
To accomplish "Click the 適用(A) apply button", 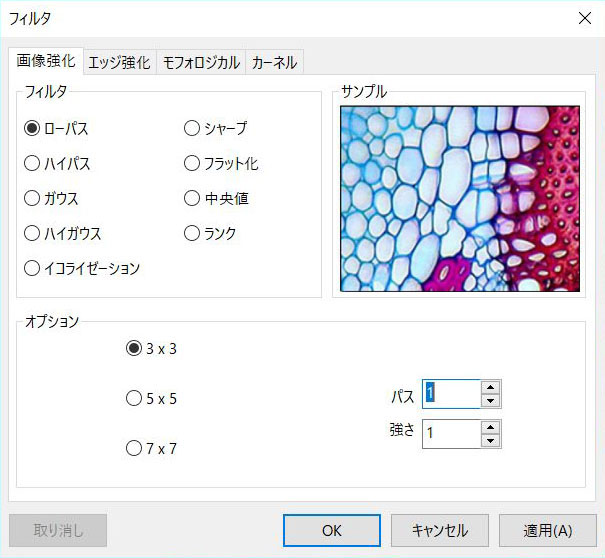I will click(548, 530).
